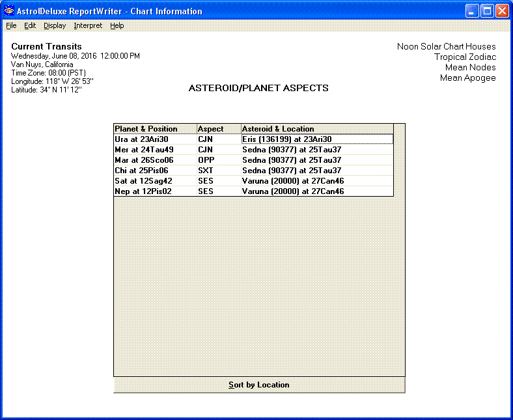Open the Help menu
Viewport: 513px width, 420px height.
tap(117, 26)
